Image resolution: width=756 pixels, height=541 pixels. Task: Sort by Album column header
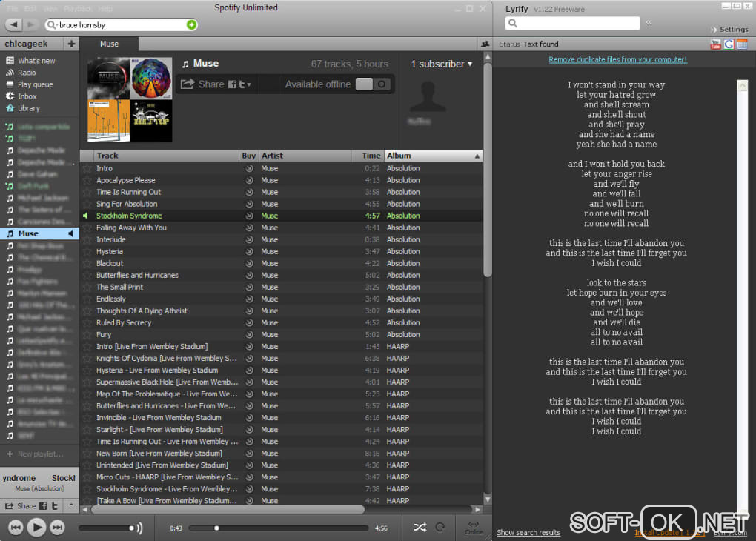click(433, 156)
